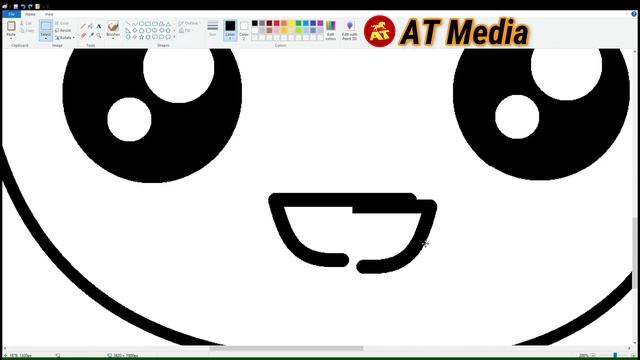Screen dimensions: 640x360
Task: Click the Resize command
Action: (63, 30)
